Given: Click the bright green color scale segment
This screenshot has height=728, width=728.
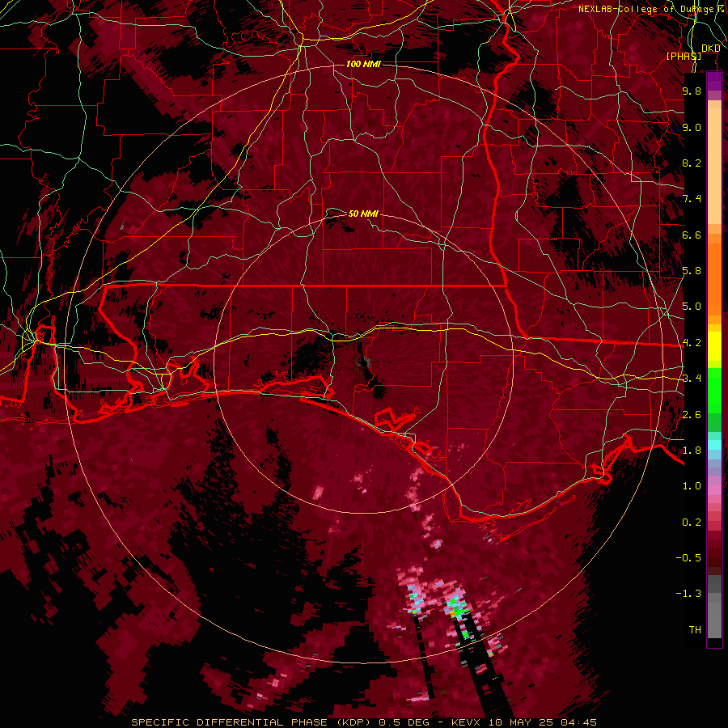Looking at the screenshot, I should tap(714, 390).
